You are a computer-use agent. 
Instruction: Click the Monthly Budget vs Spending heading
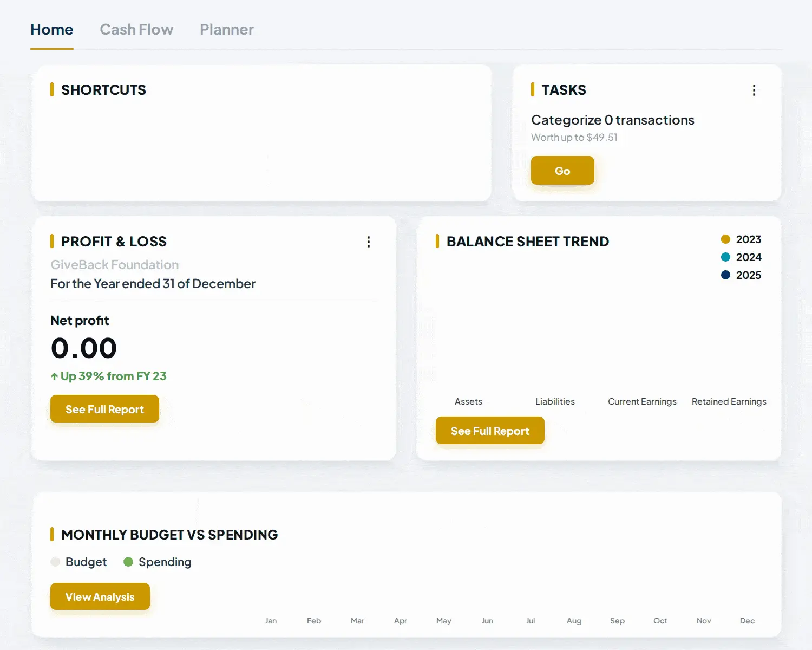[x=169, y=535]
